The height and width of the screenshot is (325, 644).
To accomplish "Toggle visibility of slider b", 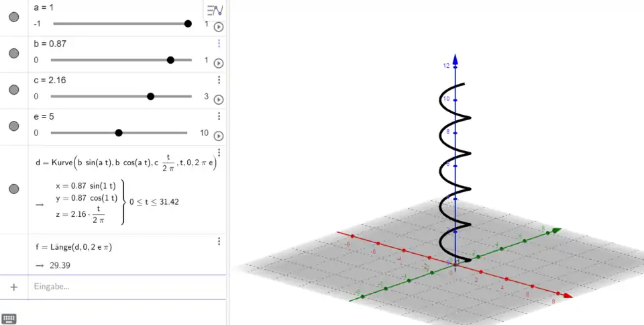I will coord(13,54).
